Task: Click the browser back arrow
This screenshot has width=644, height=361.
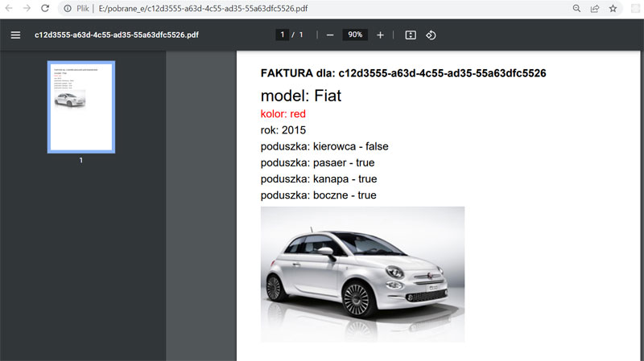Action: point(9,8)
